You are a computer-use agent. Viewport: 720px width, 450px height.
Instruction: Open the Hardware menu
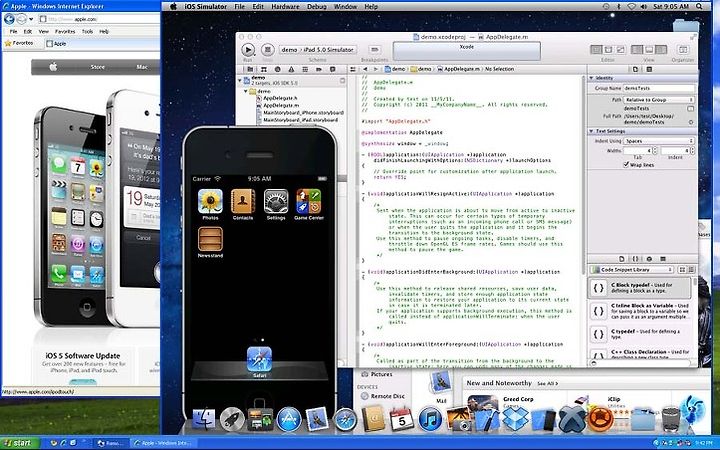[x=285, y=6]
